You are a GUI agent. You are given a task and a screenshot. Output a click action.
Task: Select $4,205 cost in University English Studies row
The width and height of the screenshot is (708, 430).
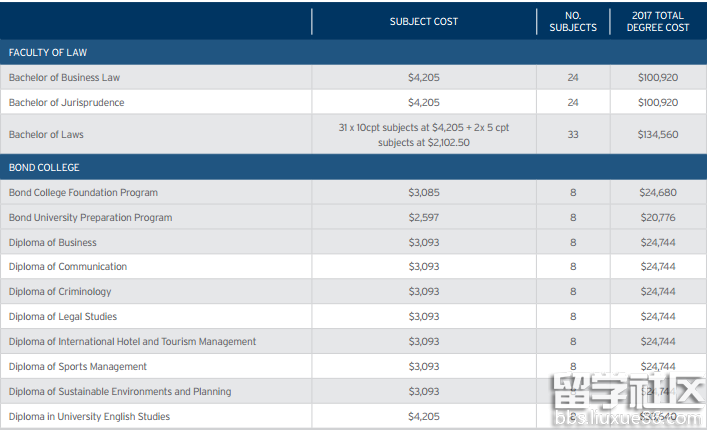(424, 416)
